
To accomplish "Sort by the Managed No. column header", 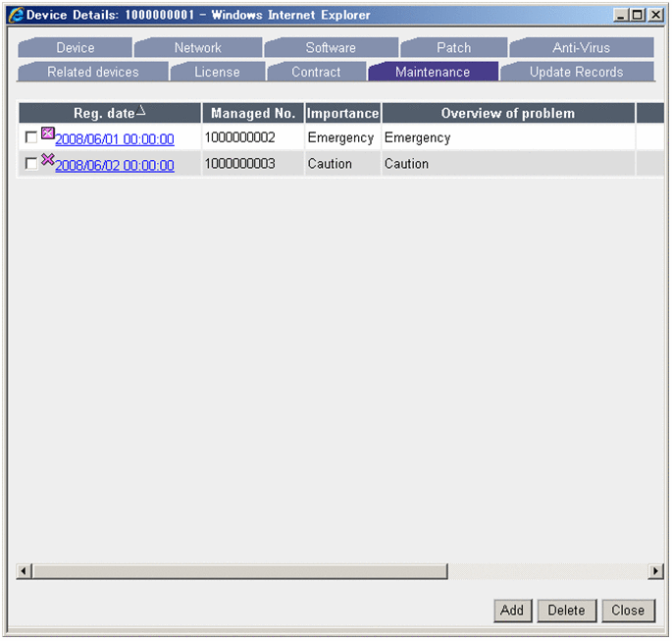I will tap(253, 113).
